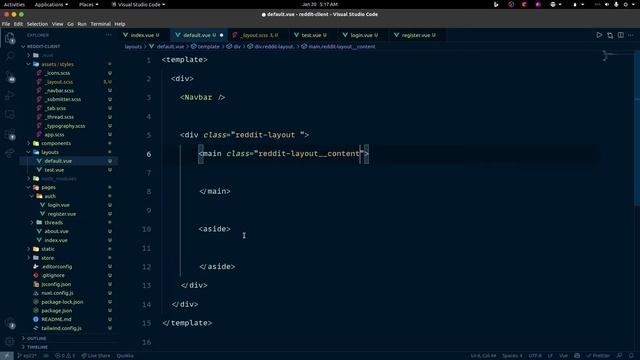Open .gitignore file
Viewport: 640px width, 360px height.
pyautogui.click(x=53, y=276)
